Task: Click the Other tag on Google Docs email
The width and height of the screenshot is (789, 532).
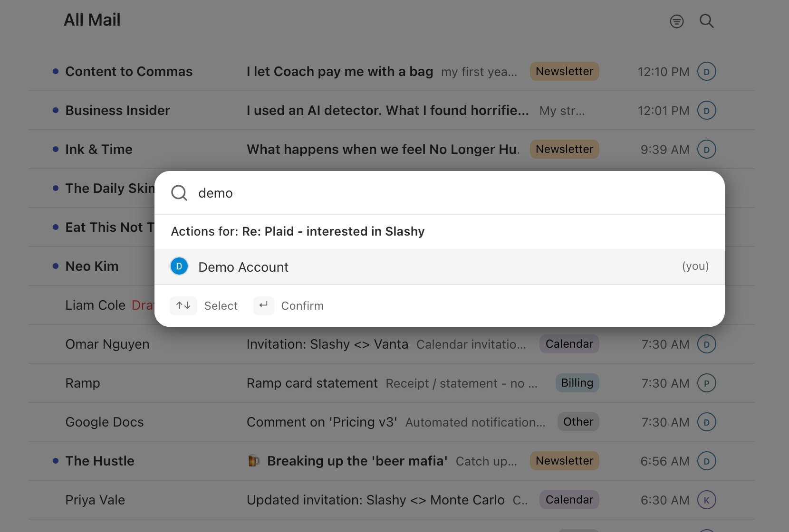Action: point(578,422)
